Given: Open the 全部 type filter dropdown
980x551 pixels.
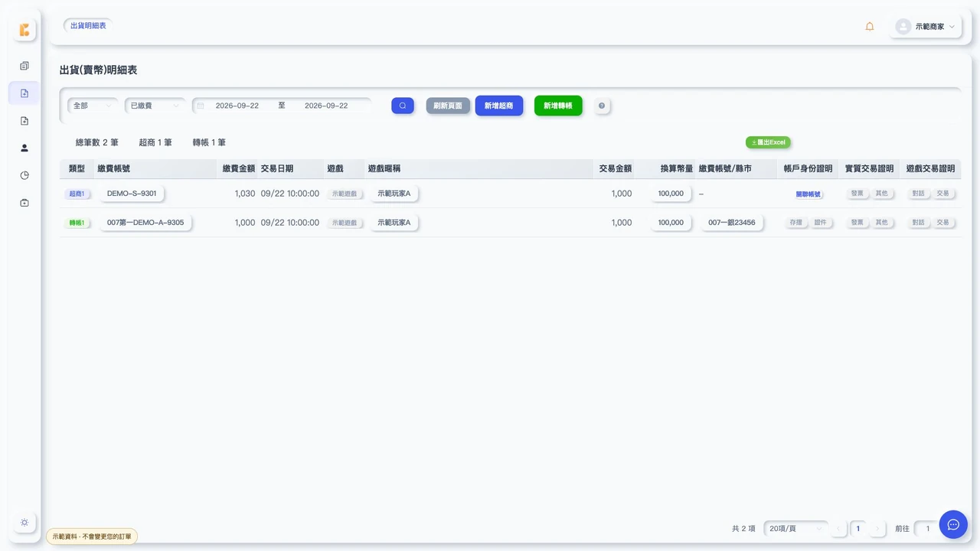Looking at the screenshot, I should 93,106.
